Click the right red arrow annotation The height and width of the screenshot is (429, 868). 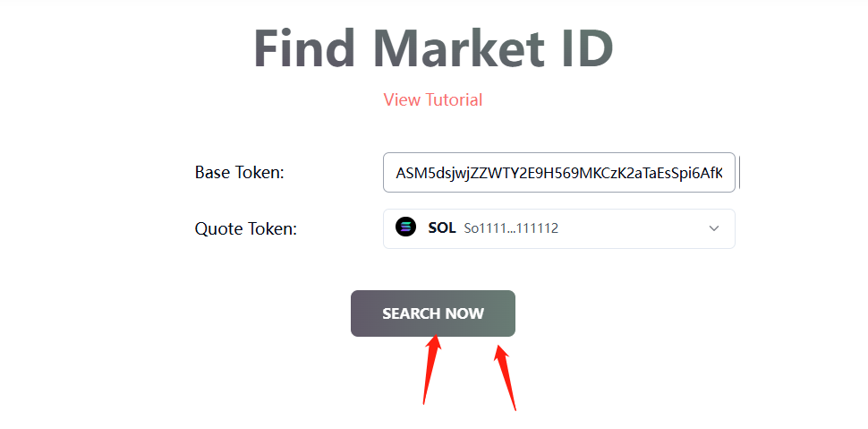point(507,378)
